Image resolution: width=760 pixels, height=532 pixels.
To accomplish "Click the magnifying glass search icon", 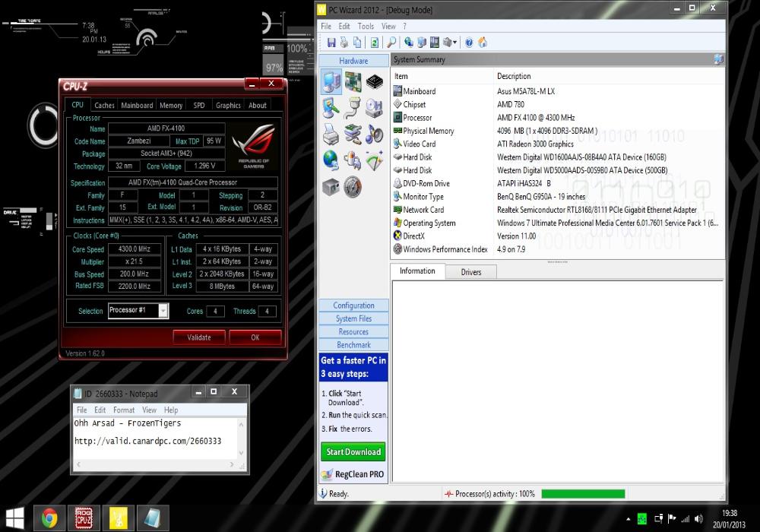I will pos(391,43).
